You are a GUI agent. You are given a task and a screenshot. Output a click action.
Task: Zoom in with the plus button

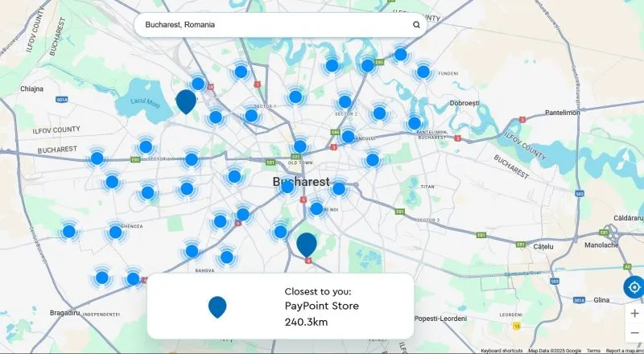(x=634, y=314)
